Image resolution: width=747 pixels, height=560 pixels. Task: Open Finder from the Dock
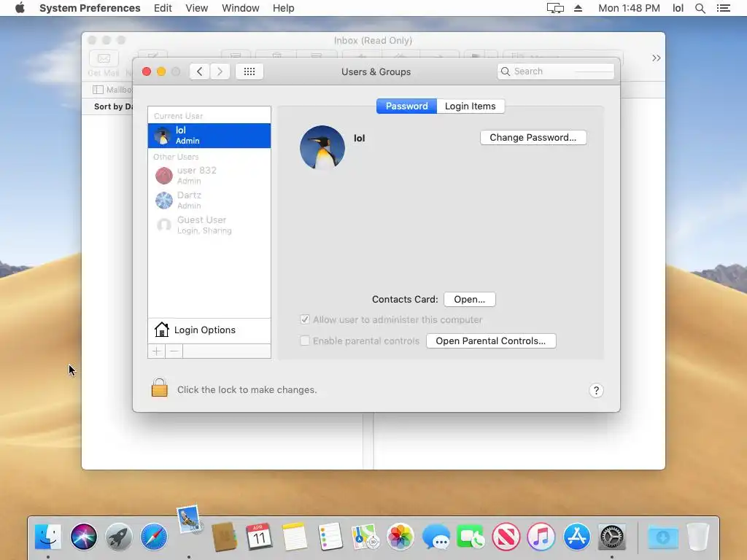tap(48, 537)
